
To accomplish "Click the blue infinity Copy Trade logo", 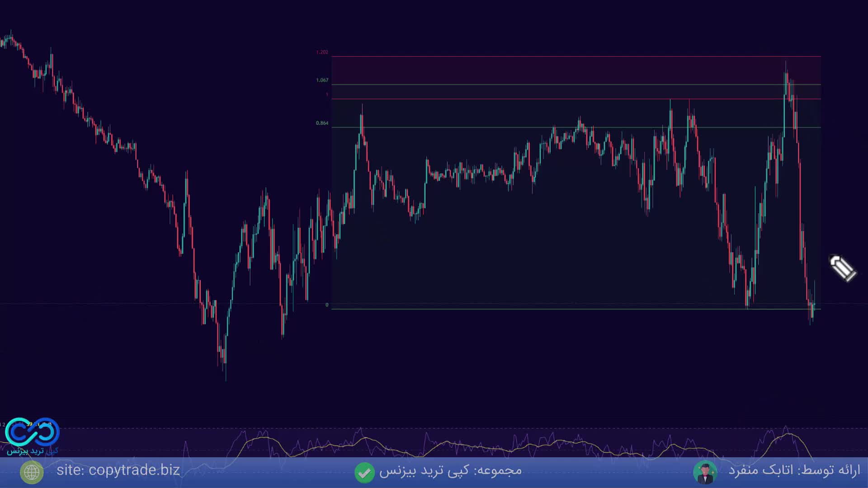I will (32, 432).
